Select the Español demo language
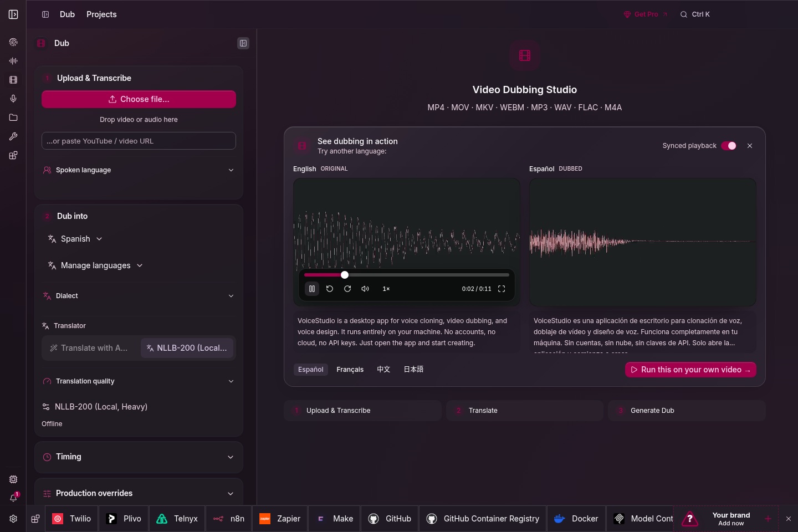Image resolution: width=798 pixels, height=532 pixels. [310, 370]
